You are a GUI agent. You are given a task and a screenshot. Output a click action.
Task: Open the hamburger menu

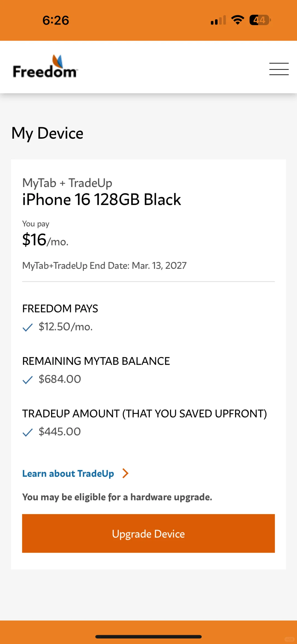point(279,69)
